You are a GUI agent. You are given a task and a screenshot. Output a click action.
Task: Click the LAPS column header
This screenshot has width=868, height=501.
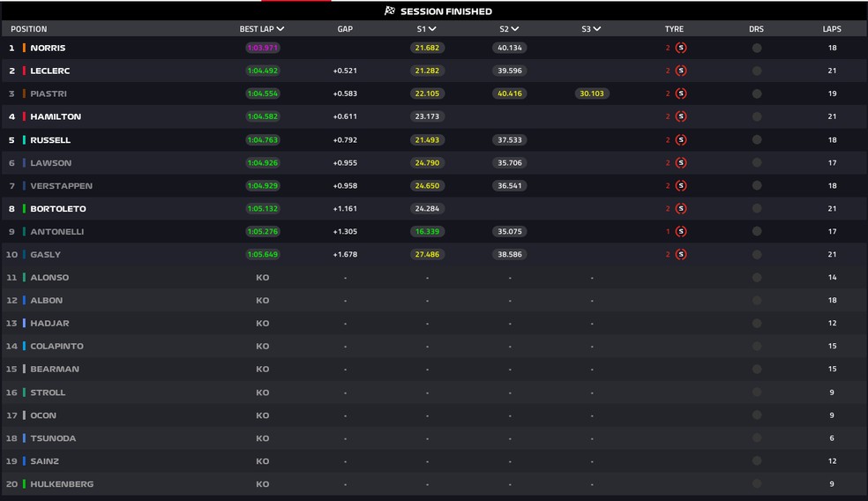pyautogui.click(x=832, y=29)
